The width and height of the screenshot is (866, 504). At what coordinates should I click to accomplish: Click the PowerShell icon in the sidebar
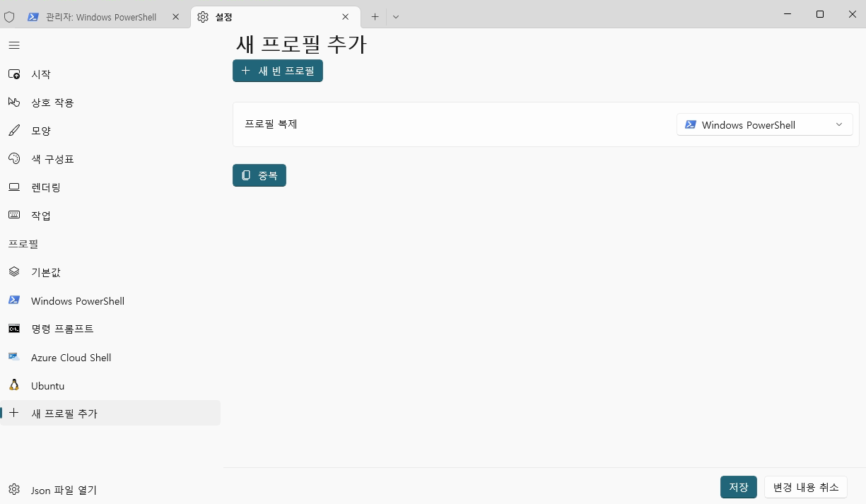tap(14, 300)
